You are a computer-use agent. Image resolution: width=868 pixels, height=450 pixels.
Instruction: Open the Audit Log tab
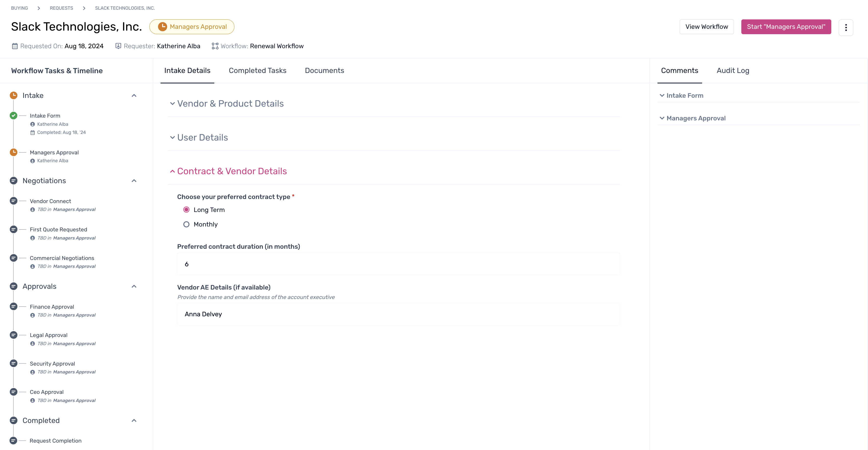733,70
